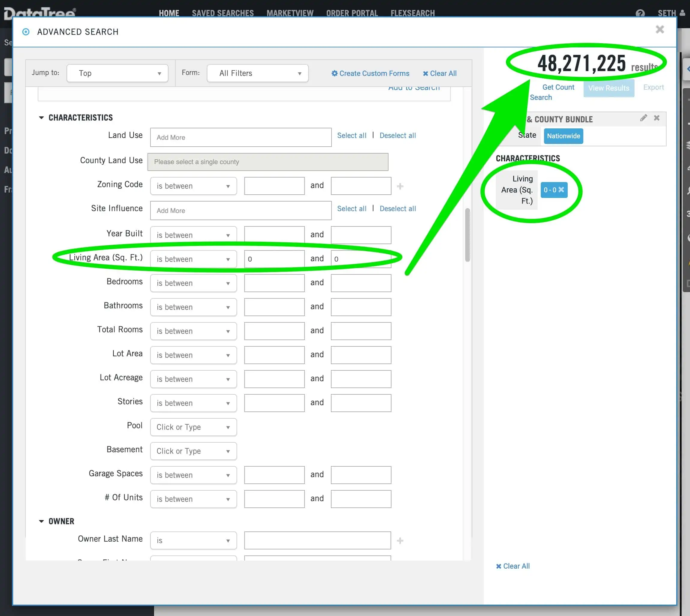Click the Living Area minimum value field
Screen dimensions: 690x616
point(274,259)
